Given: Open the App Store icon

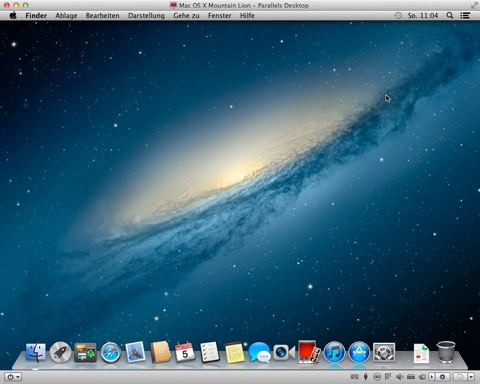Looking at the screenshot, I should click(x=359, y=353).
